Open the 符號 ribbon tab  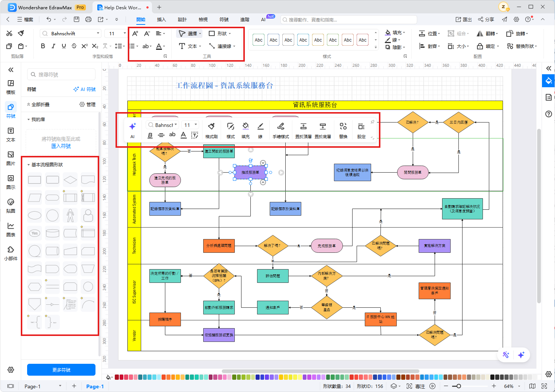224,19
